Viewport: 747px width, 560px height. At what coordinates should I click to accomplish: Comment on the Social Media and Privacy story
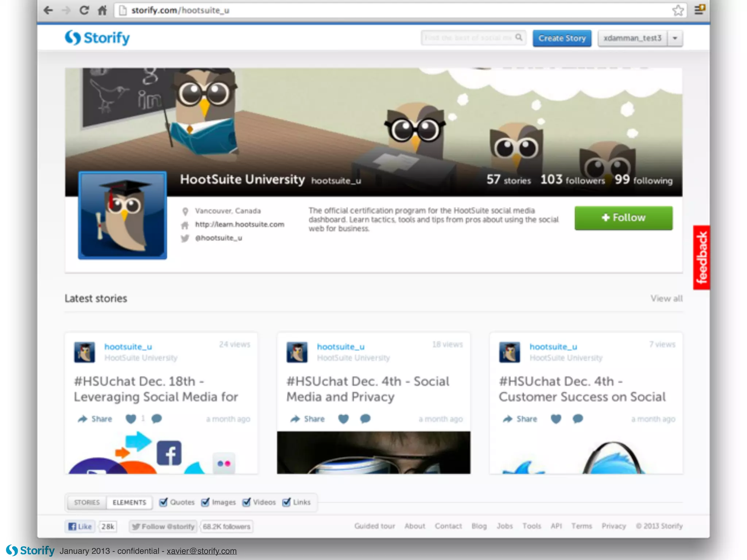coord(365,419)
